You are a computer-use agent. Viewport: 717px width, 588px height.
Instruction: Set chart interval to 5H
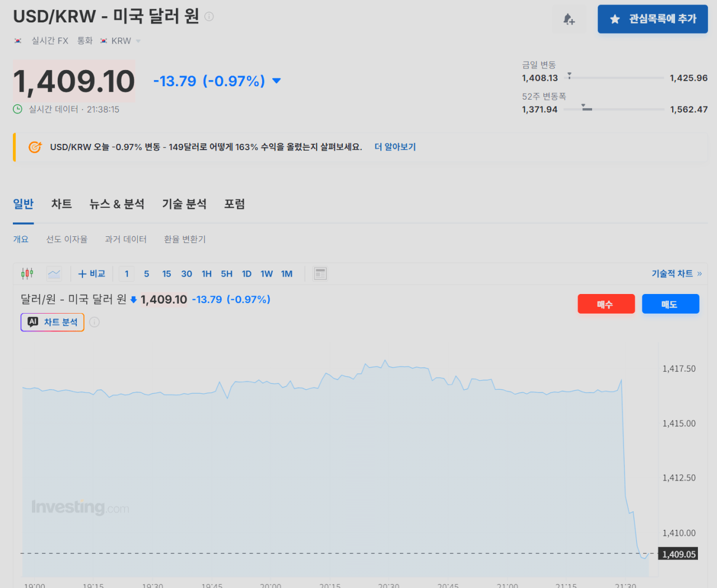click(x=226, y=274)
